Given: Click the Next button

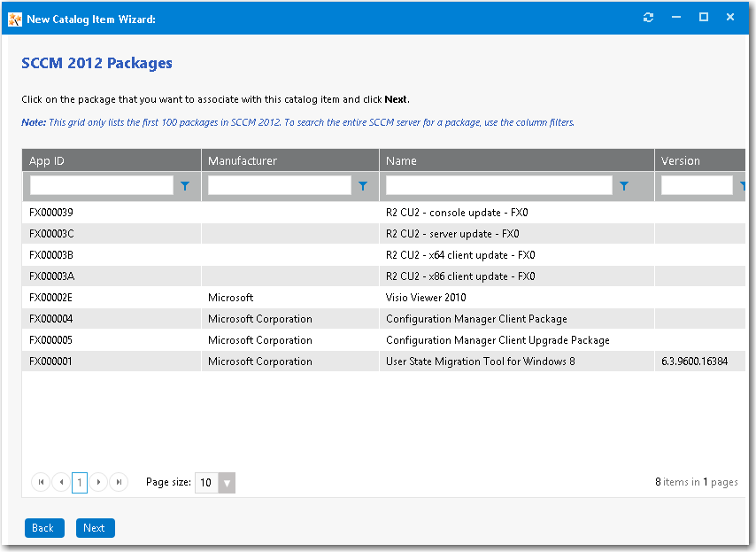Looking at the screenshot, I should coord(95,527).
